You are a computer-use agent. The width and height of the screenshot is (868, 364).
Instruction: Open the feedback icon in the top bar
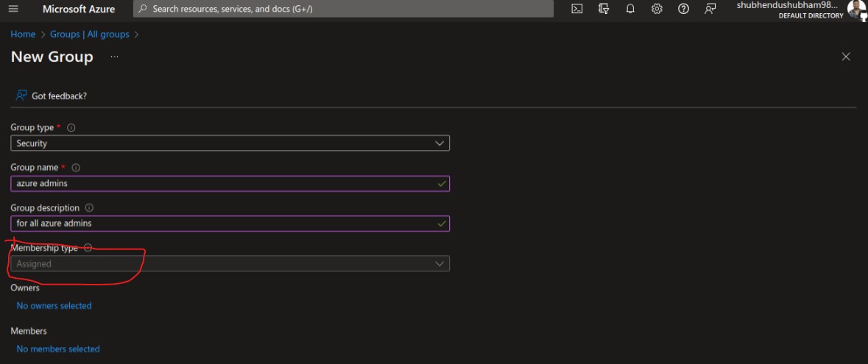[710, 9]
